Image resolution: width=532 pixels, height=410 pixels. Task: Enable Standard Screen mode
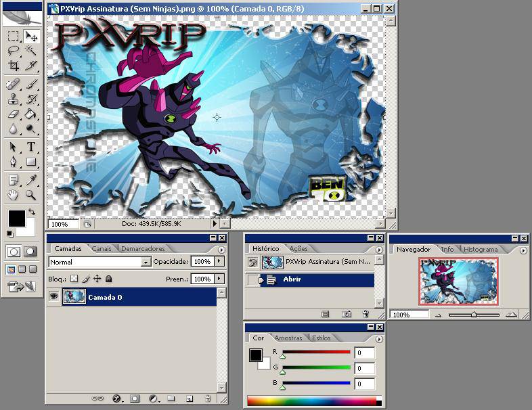click(x=12, y=269)
